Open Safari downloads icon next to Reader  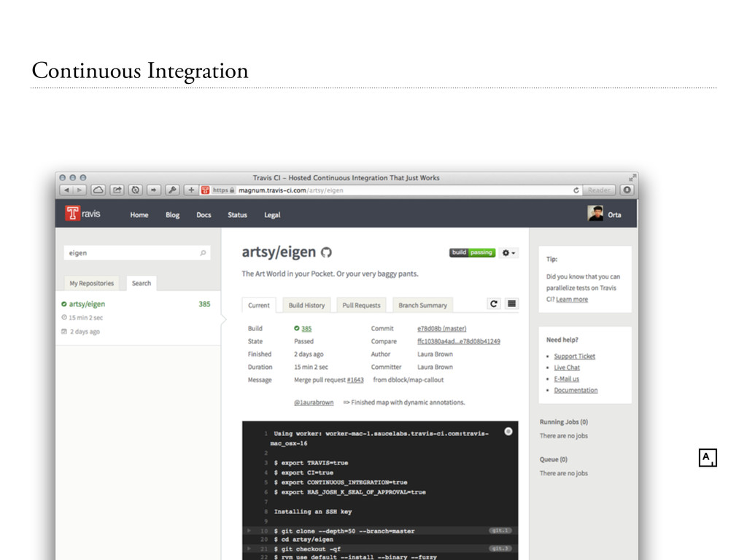[627, 190]
